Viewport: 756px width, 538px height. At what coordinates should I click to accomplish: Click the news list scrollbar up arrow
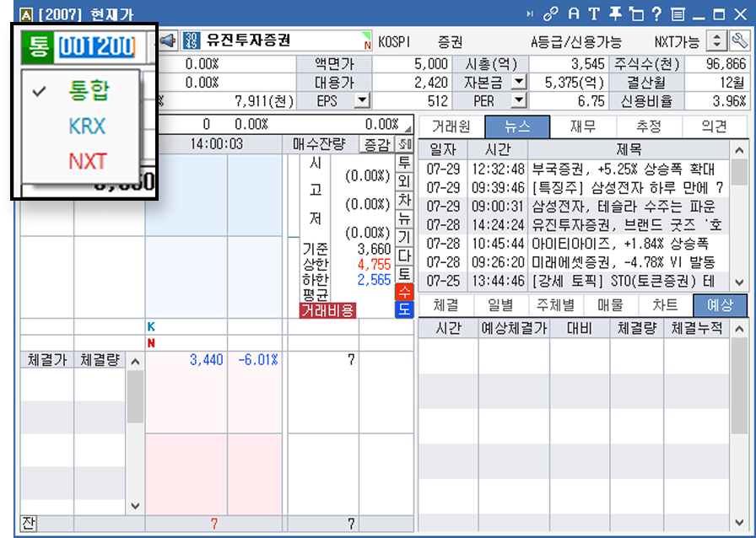[739, 150]
